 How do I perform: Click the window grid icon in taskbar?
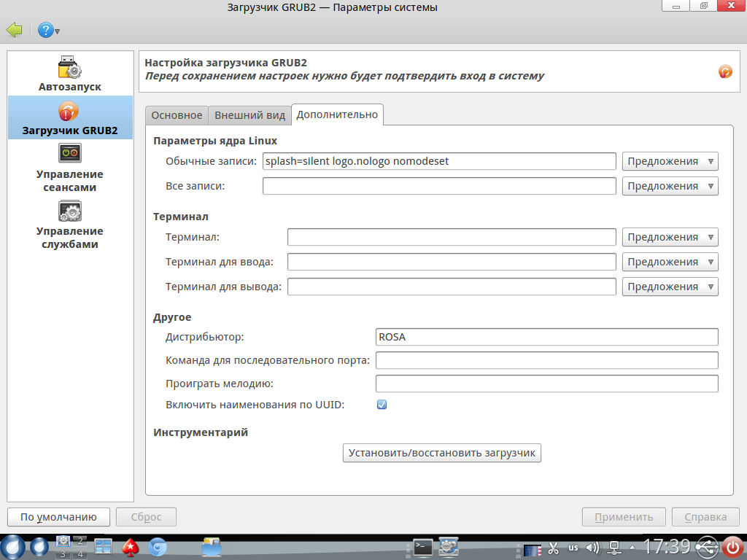coord(103,548)
